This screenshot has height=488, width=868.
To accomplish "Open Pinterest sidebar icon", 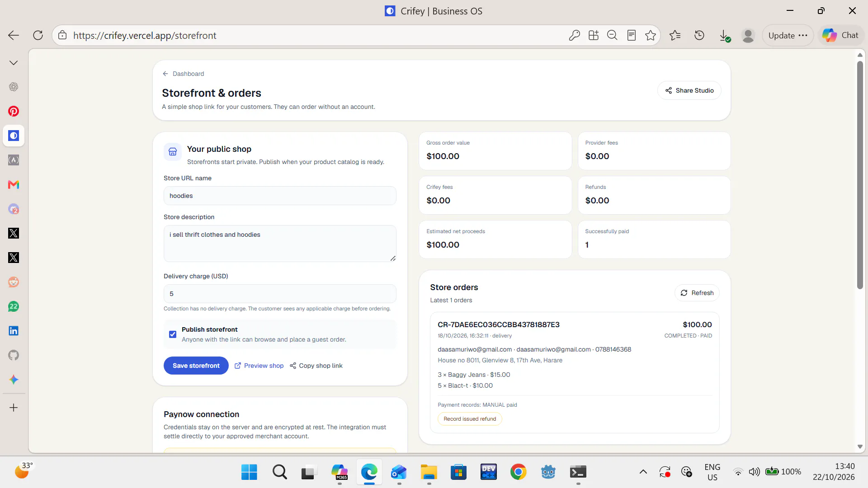I will pyautogui.click(x=14, y=111).
